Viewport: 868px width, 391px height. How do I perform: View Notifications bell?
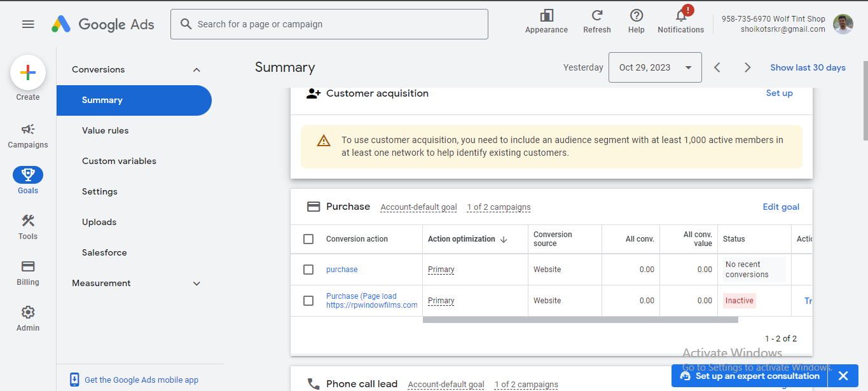pos(681,15)
